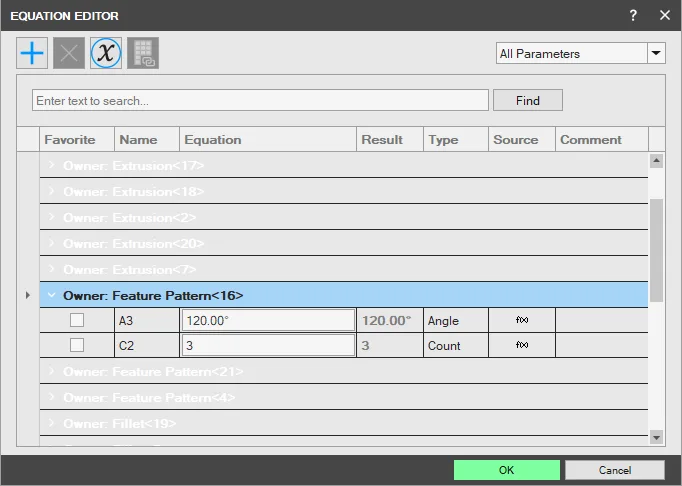The height and width of the screenshot is (486, 682).
Task: Click the fx source icon for A3
Action: point(522,320)
